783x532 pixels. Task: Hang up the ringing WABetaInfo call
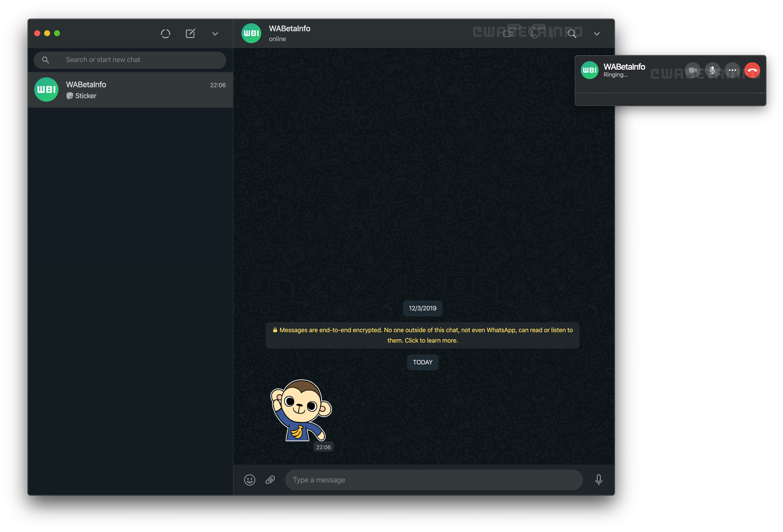(752, 70)
